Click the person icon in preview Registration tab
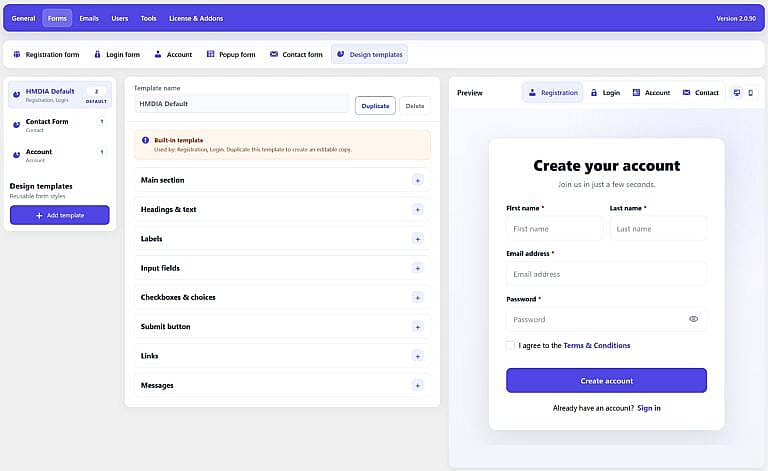 coord(532,92)
